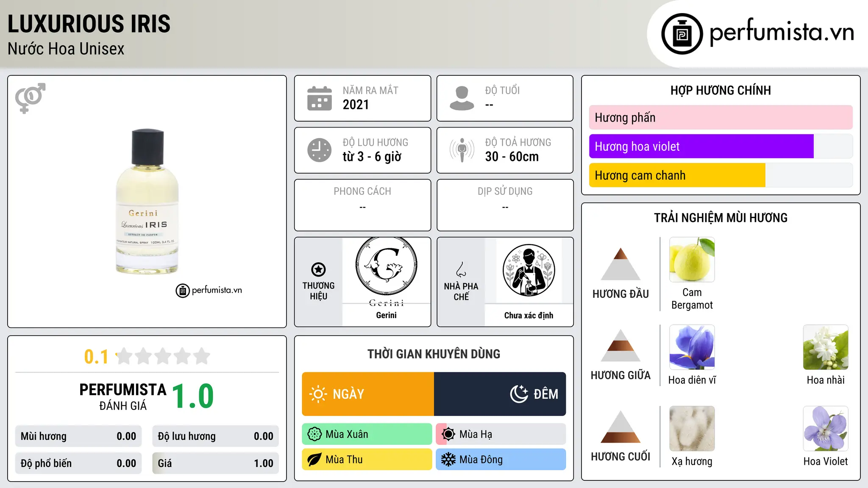The height and width of the screenshot is (488, 868).
Task: Click the clock icon beside Độ lưu hương
Action: [320, 150]
